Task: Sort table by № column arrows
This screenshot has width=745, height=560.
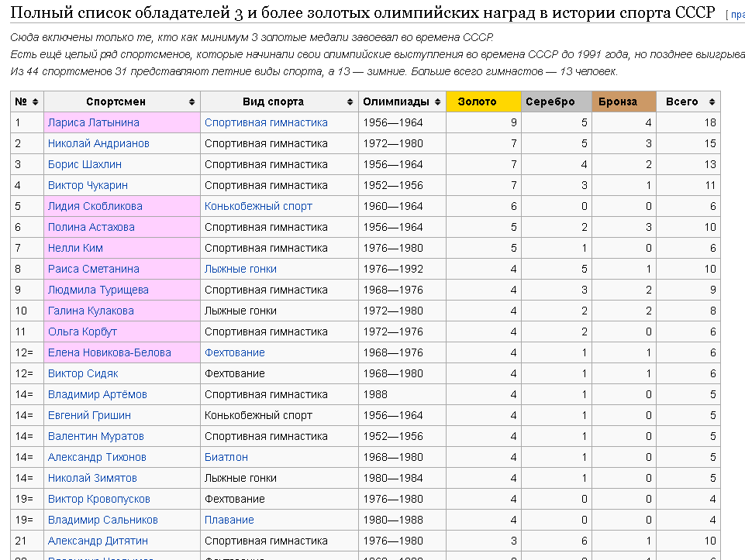Action: 35,101
